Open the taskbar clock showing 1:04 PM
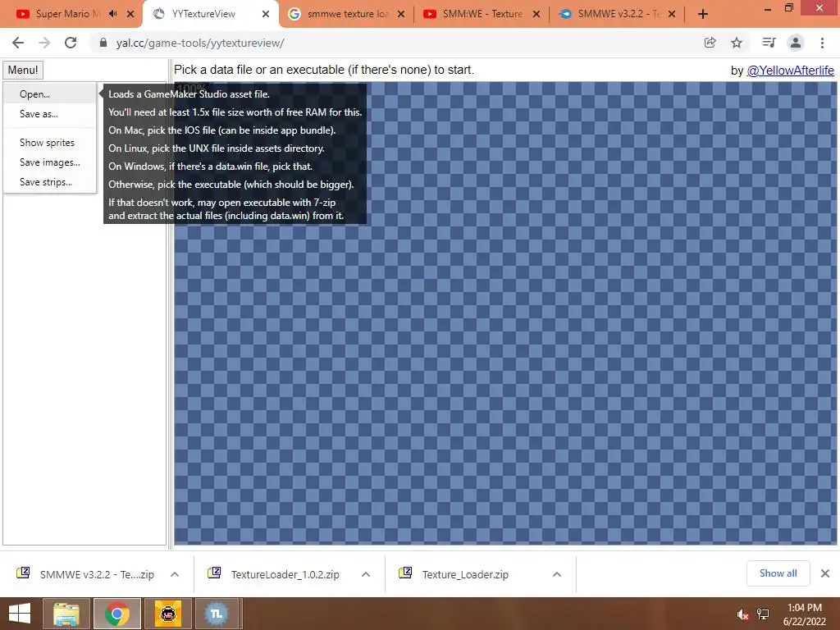 [x=805, y=614]
